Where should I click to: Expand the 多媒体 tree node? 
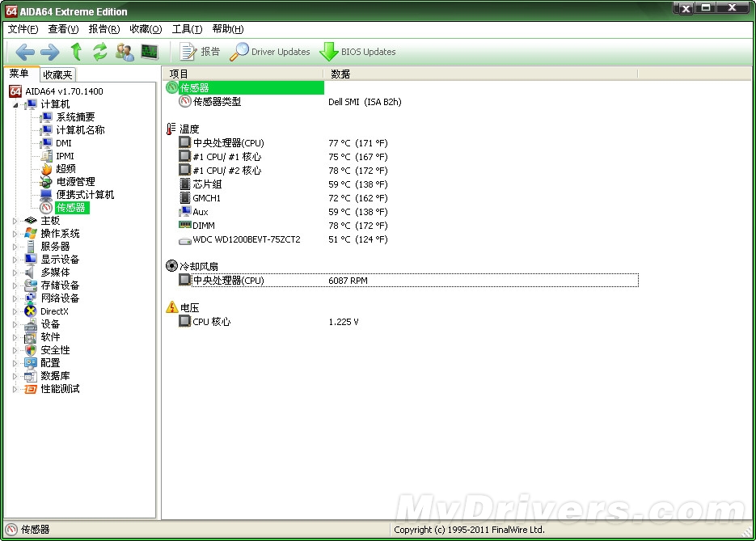[x=15, y=273]
